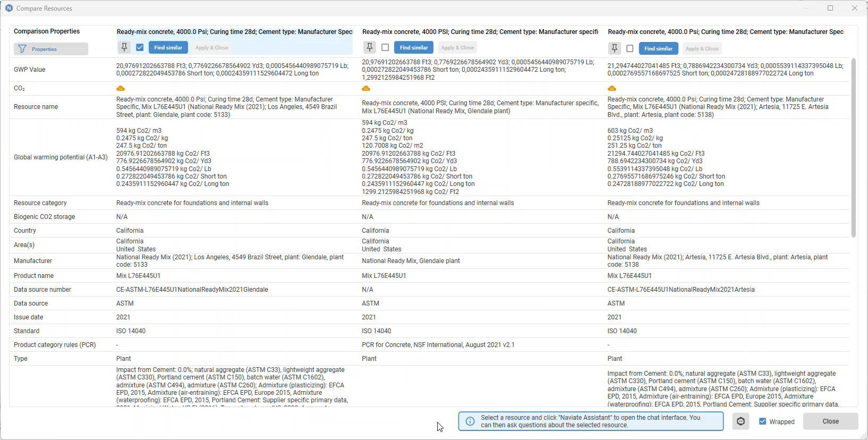This screenshot has height=440, width=868.
Task: Click the '603 kg Co2/ m3' value
Action: [631, 131]
